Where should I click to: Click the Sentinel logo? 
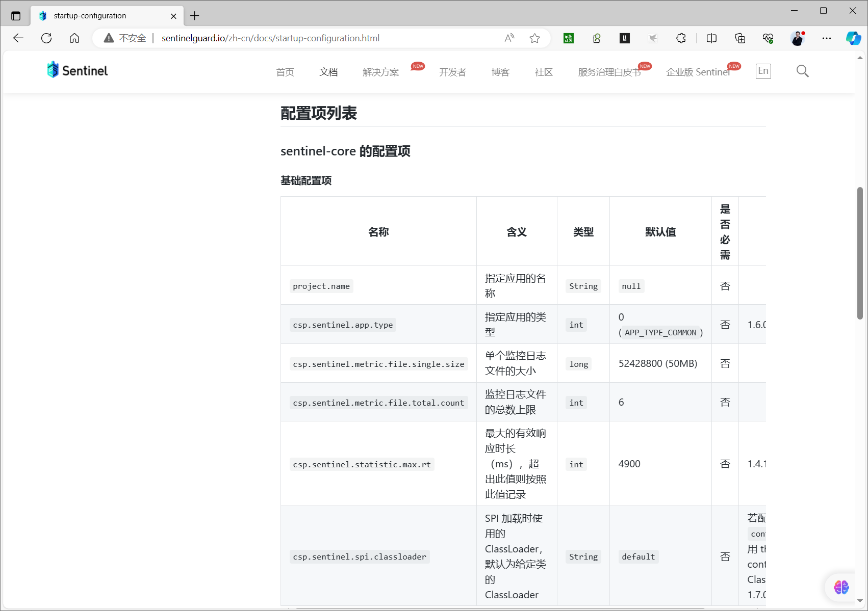coord(77,70)
